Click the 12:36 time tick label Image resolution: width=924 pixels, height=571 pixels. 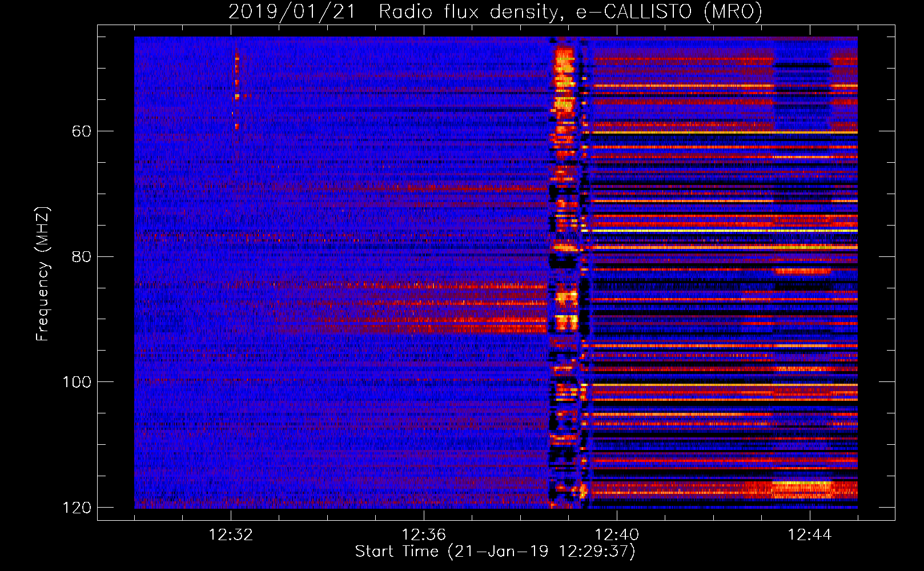click(x=424, y=534)
